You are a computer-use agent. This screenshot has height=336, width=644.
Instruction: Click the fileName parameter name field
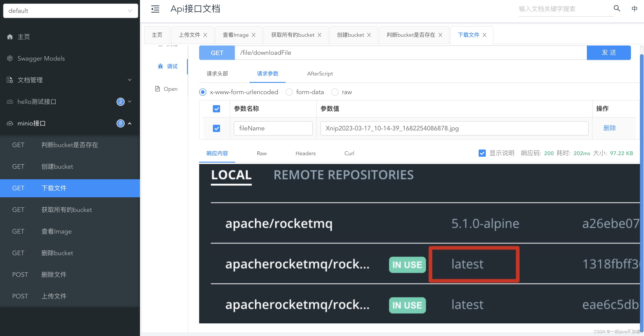(x=273, y=128)
